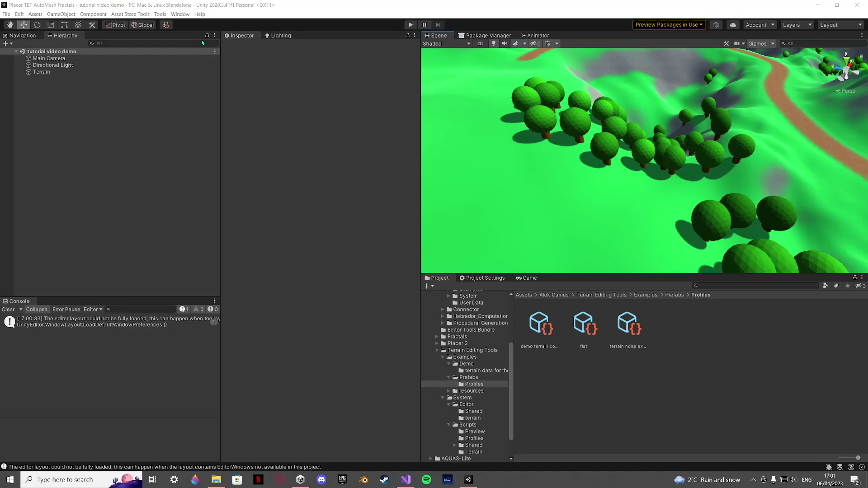Toggle scene effects (skybox, fog)
This screenshot has width=868, height=488.
(x=515, y=43)
